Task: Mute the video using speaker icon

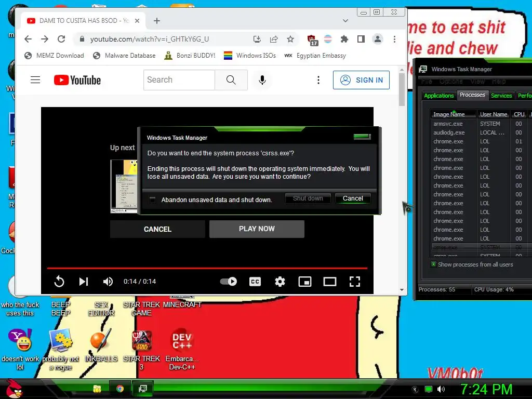Action: pos(108,281)
